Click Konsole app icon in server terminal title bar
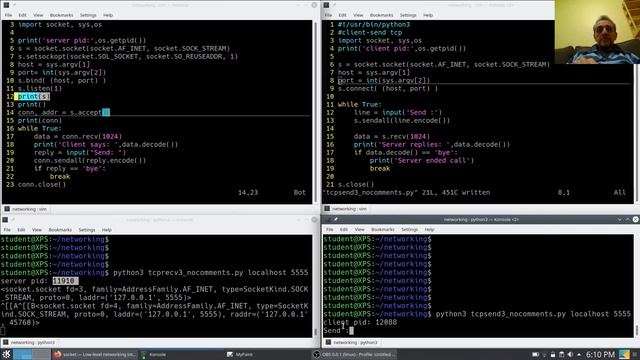This screenshot has height=360, width=640. tap(5, 220)
